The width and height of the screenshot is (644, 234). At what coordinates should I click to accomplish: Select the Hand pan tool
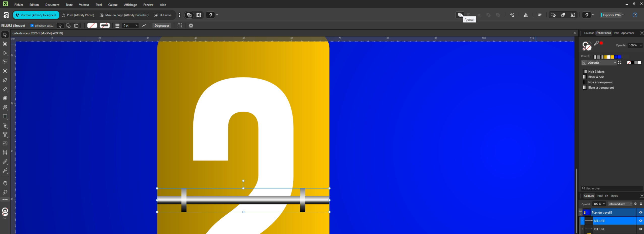click(x=5, y=183)
